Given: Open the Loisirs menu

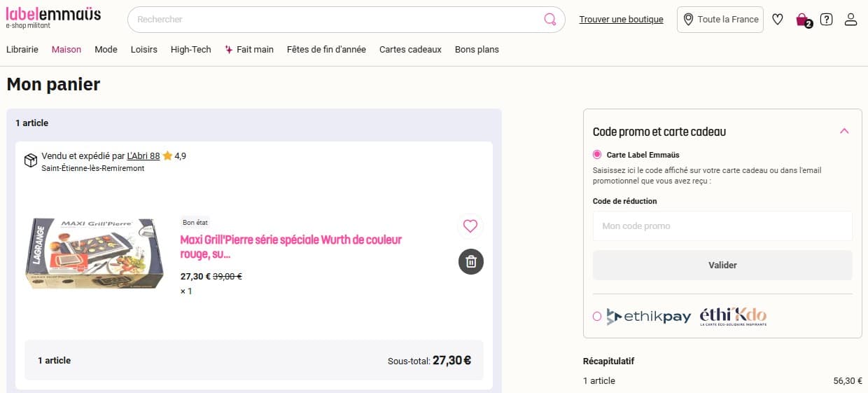Looking at the screenshot, I should (144, 50).
